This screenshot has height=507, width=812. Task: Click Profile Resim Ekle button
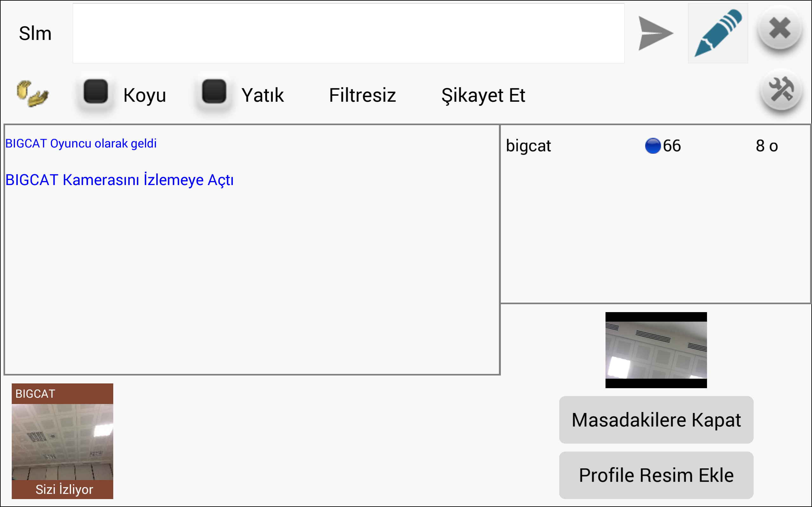click(x=656, y=475)
